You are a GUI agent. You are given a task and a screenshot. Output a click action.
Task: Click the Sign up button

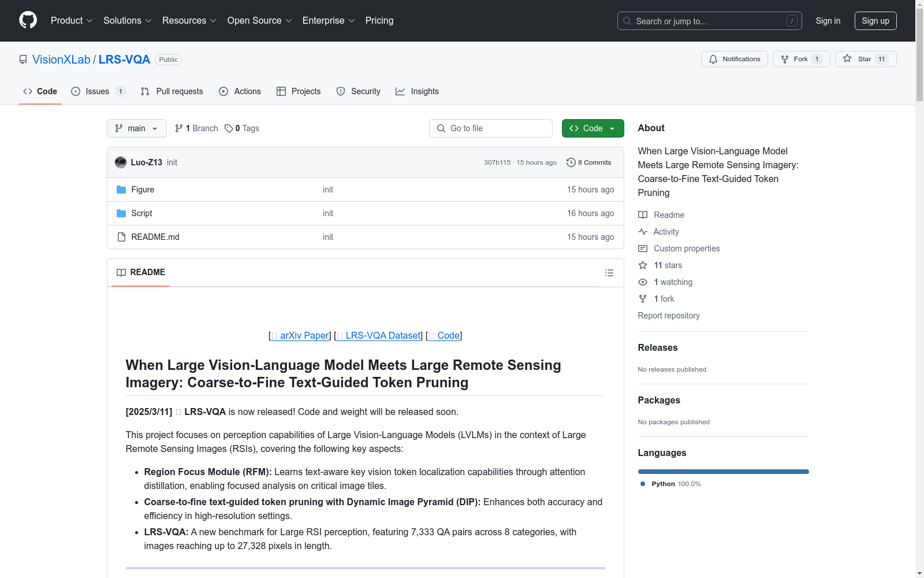(875, 21)
